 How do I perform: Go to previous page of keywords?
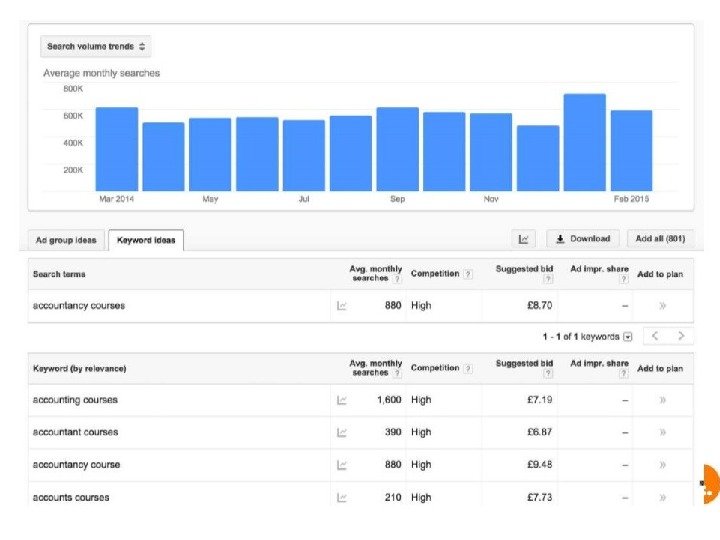pyautogui.click(x=655, y=336)
